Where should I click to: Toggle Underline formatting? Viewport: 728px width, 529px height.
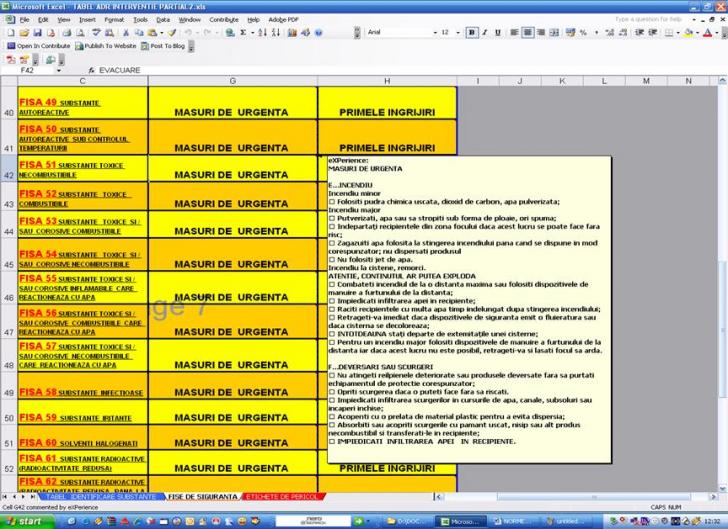coord(498,33)
